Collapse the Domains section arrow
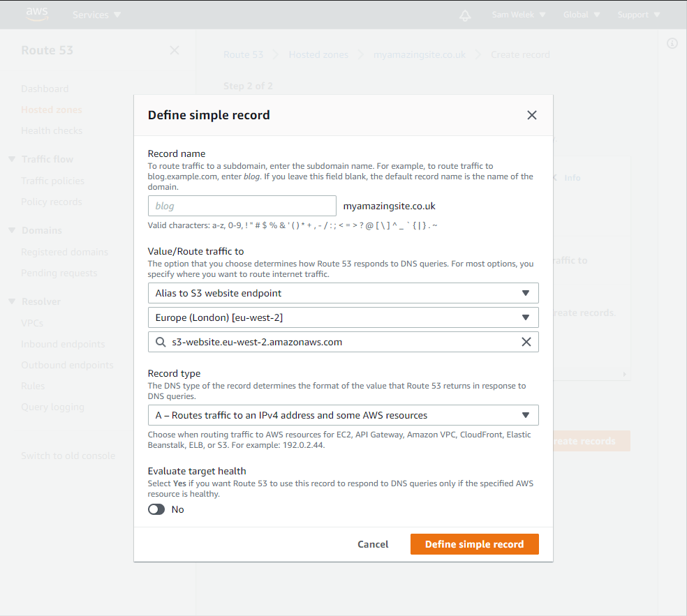 pos(12,230)
